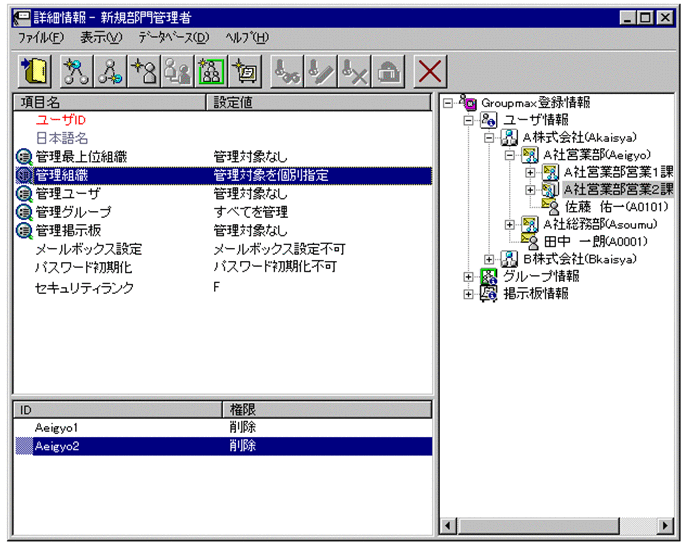Open the データベース(D) menu

(174, 38)
